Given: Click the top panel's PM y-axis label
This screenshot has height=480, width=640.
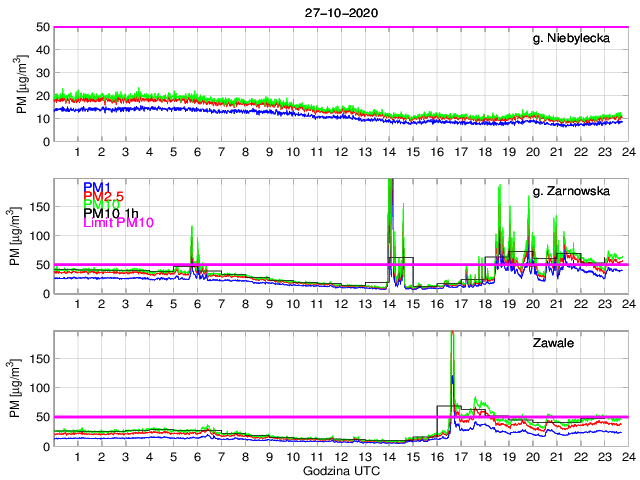Looking at the screenshot, I should click(22, 84).
